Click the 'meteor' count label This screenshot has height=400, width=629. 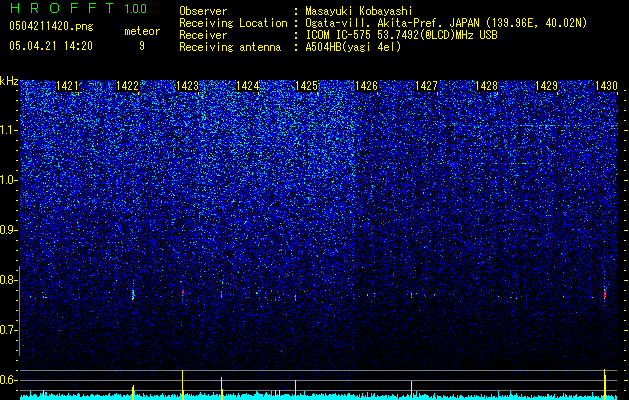click(x=142, y=31)
